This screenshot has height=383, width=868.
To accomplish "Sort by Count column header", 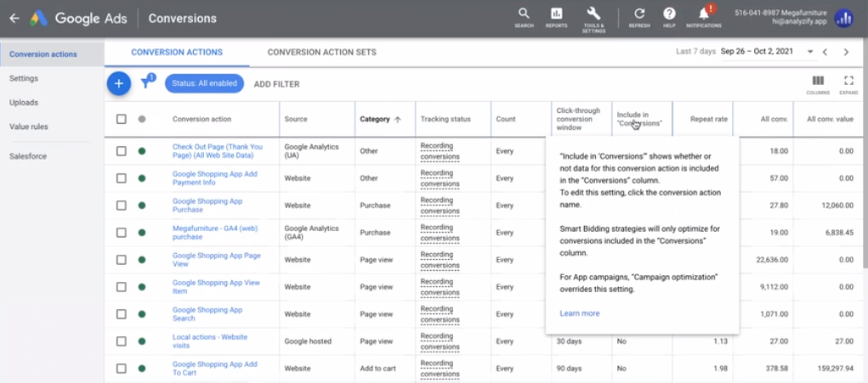I will pyautogui.click(x=505, y=119).
